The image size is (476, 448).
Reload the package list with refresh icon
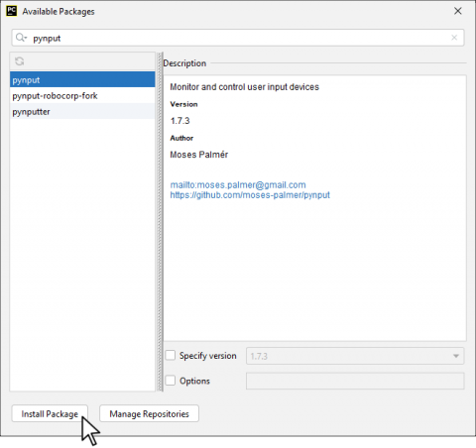(x=20, y=61)
